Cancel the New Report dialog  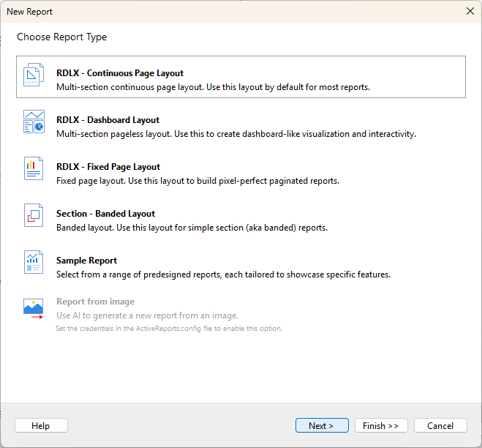point(440,425)
